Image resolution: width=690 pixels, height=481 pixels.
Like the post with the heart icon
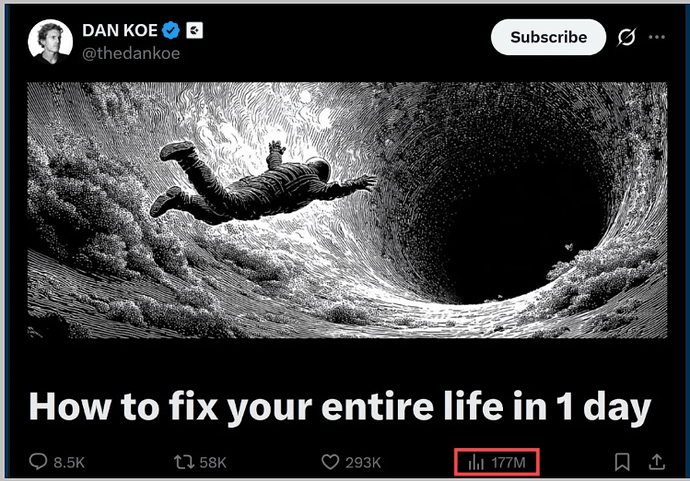(330, 462)
